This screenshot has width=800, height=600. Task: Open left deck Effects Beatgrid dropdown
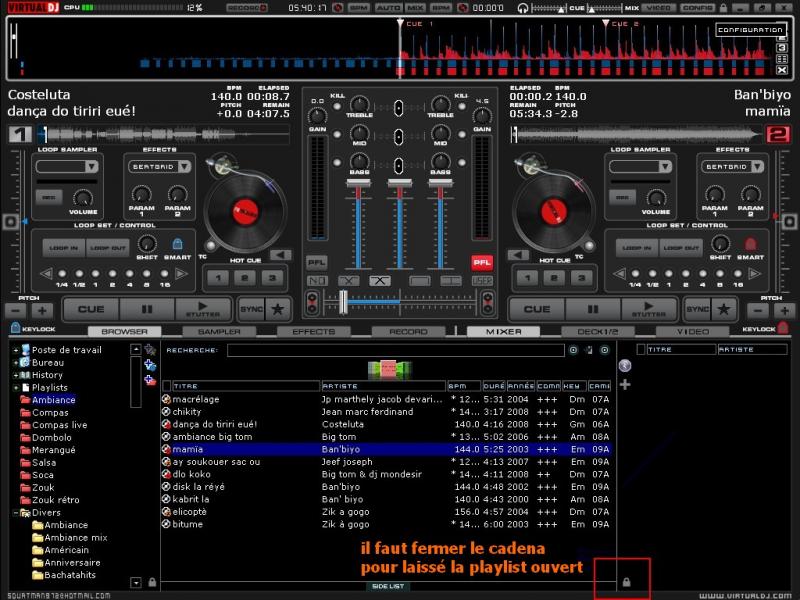[x=159, y=166]
